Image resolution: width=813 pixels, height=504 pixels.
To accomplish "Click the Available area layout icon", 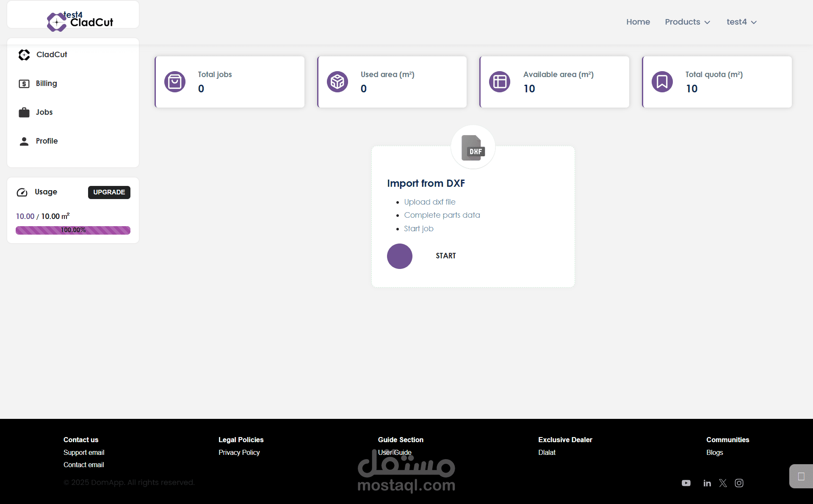I will [x=500, y=82].
